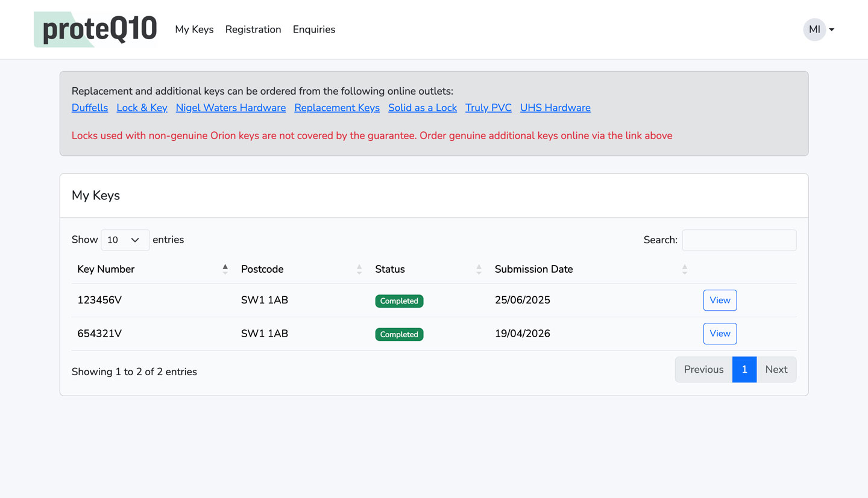Click postcode SW1 1AB in 123456V row
This screenshot has width=868, height=498.
click(265, 300)
